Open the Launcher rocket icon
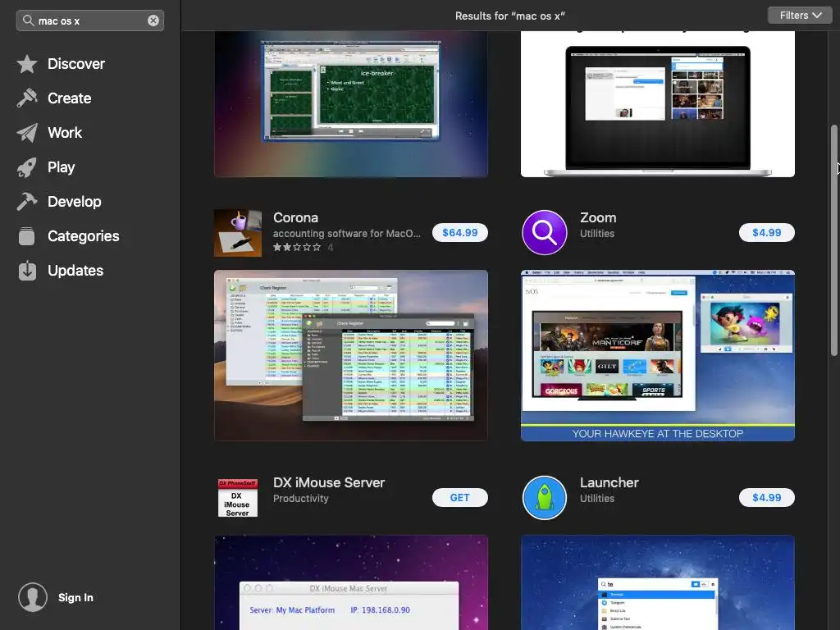 (x=545, y=498)
